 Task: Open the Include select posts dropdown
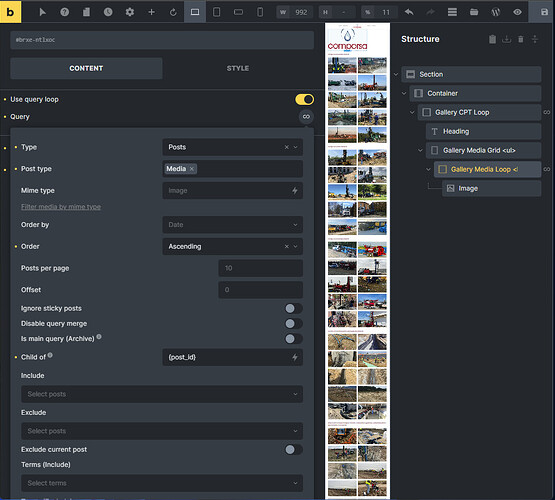(162, 394)
